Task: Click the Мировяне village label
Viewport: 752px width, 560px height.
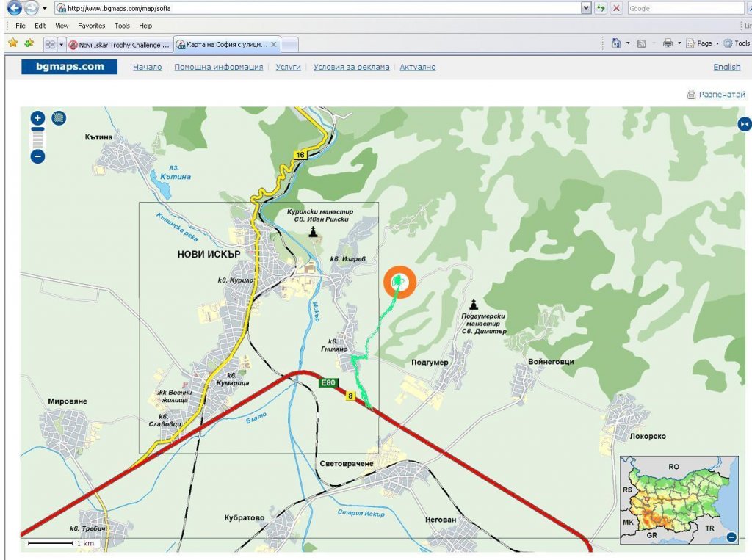Action: [68, 401]
